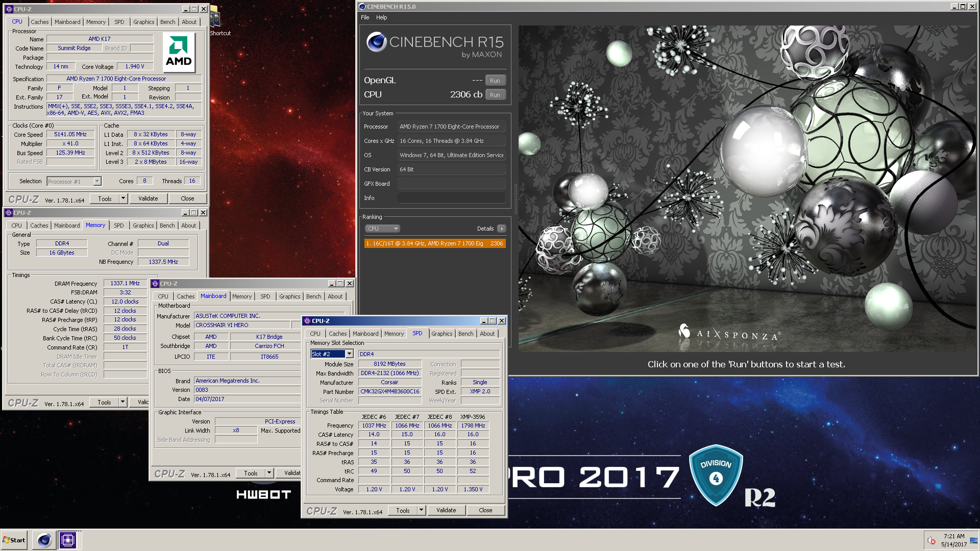
Task: Click the Core Speed value 5141.05 MHz
Action: point(70,135)
